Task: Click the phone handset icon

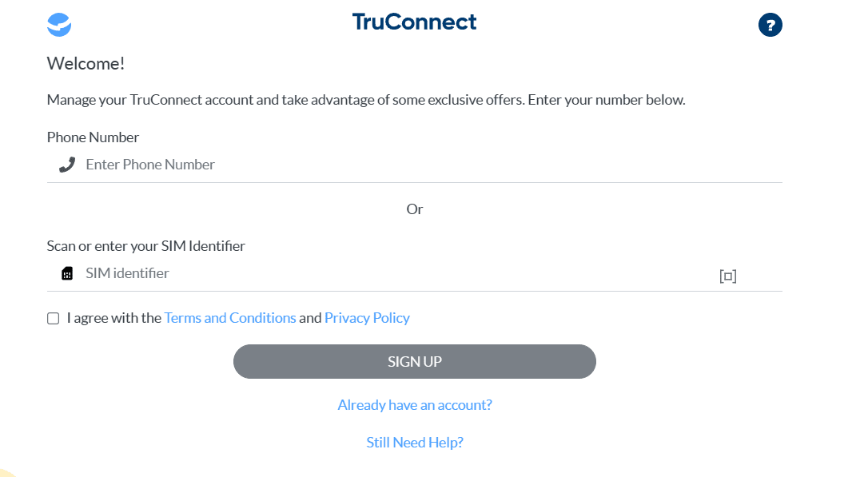Action: tap(67, 165)
